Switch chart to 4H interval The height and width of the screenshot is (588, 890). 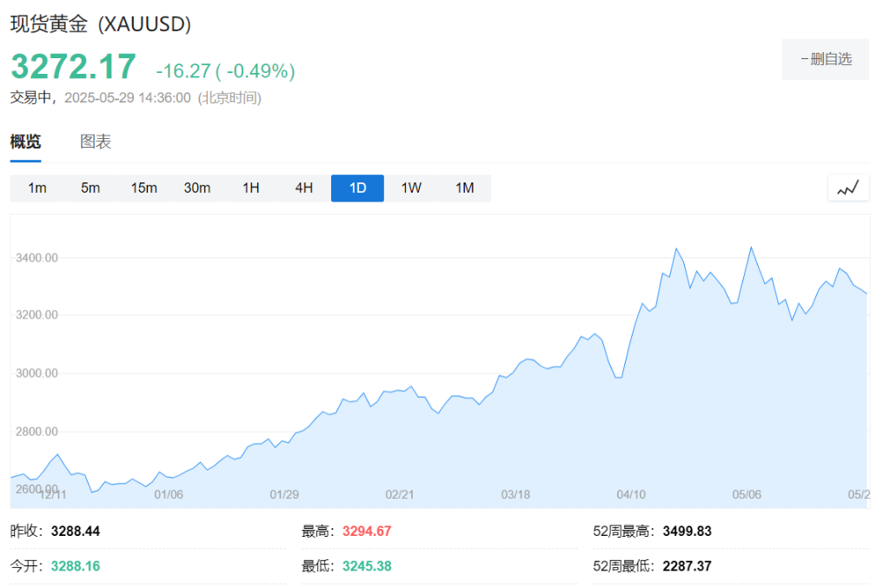point(303,187)
